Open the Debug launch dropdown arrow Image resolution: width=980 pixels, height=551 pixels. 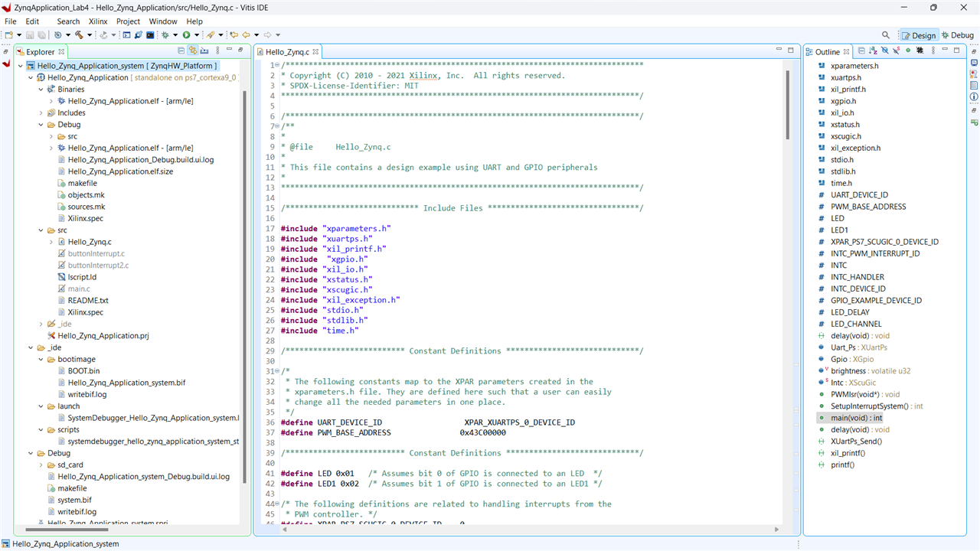pyautogui.click(x=175, y=35)
